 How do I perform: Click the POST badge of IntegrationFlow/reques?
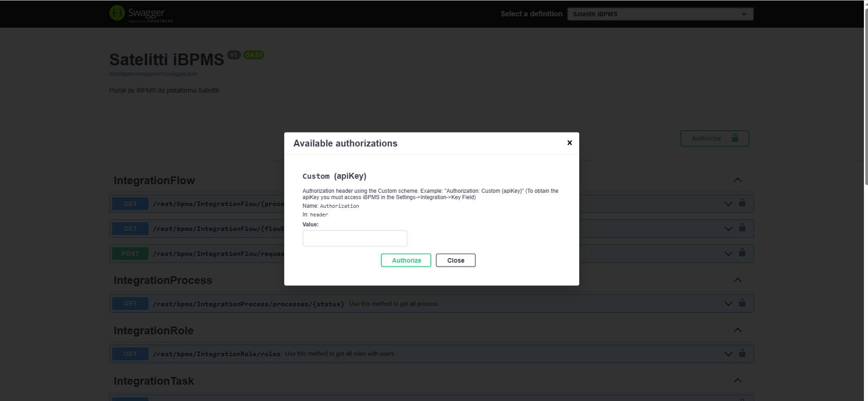click(130, 254)
